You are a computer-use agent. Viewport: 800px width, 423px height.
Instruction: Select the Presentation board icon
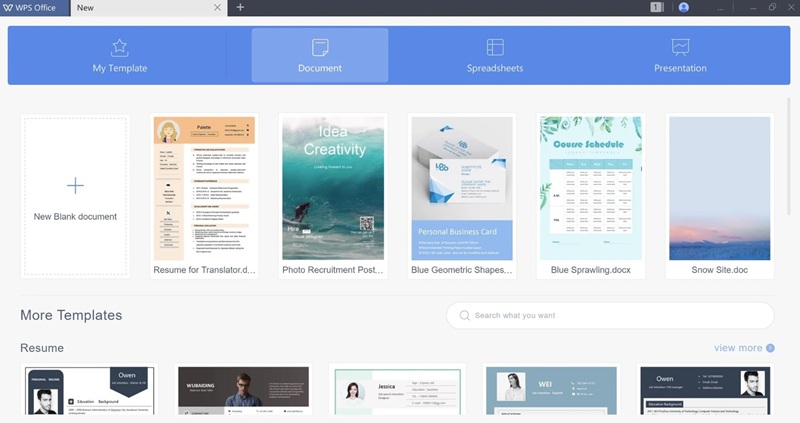[x=680, y=47]
